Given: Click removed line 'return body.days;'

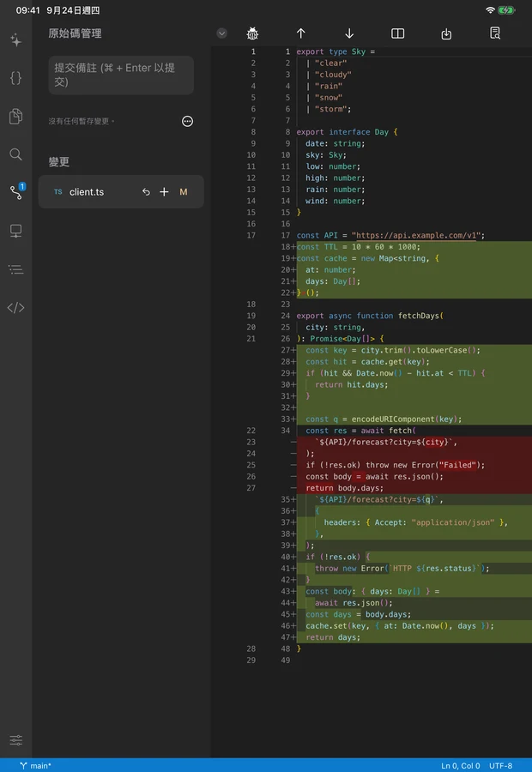Looking at the screenshot, I should (344, 488).
